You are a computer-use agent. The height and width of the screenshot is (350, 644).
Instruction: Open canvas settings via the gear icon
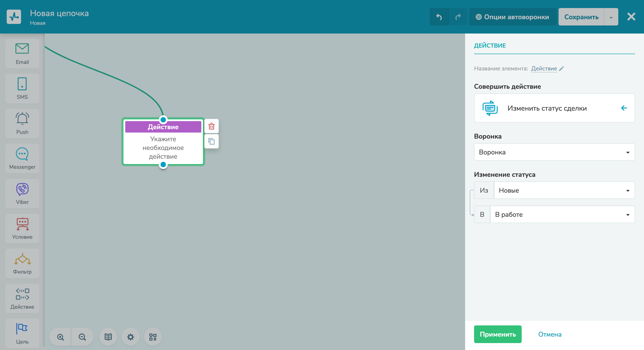coord(130,337)
